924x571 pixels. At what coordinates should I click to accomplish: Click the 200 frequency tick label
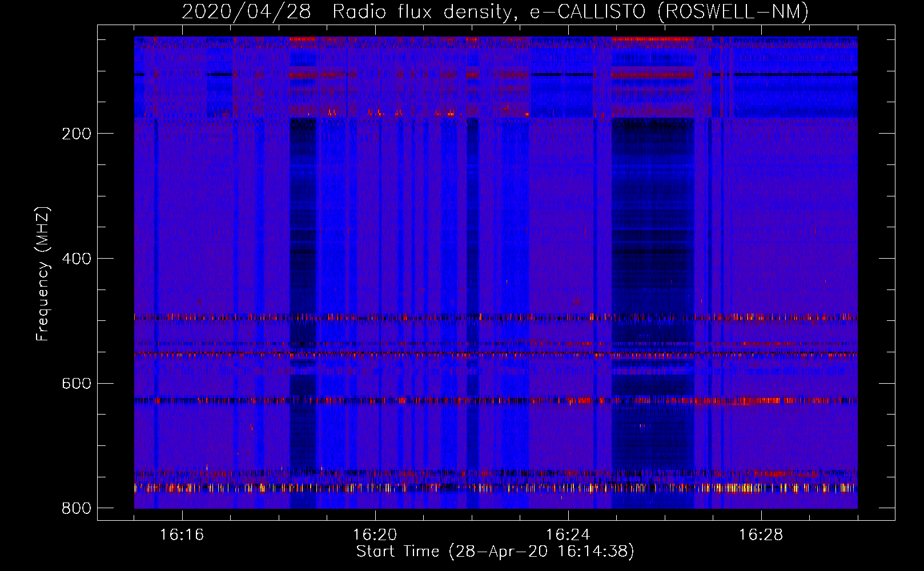(x=76, y=134)
